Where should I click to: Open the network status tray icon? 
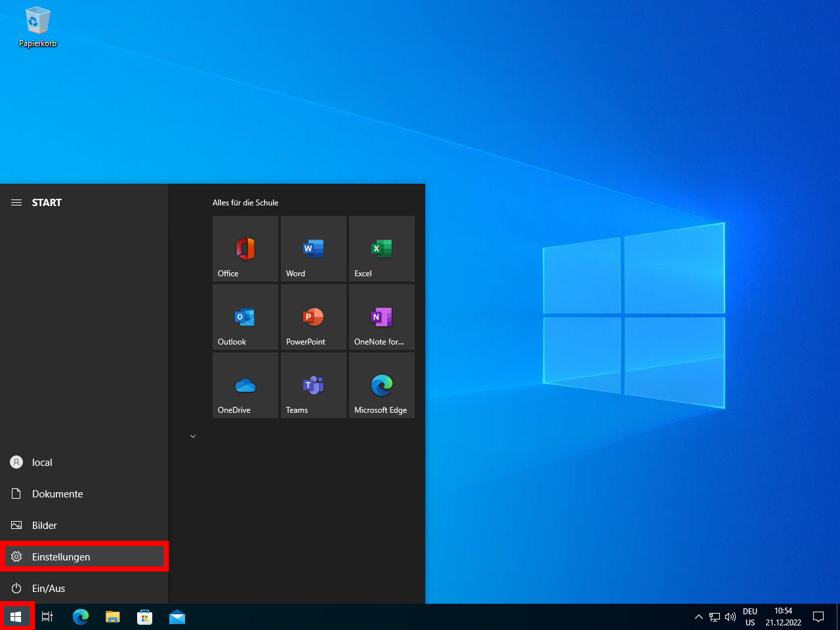(x=715, y=617)
